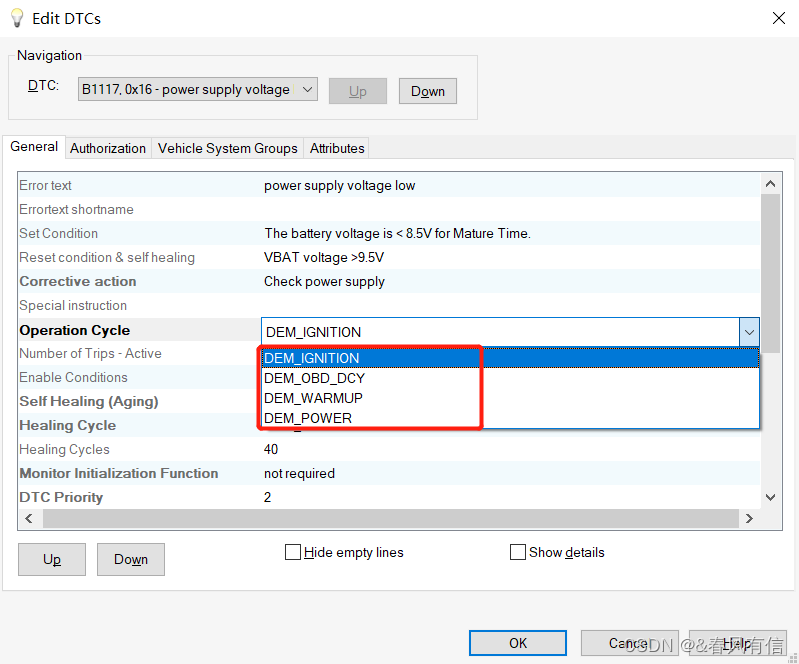This screenshot has height=664, width=799.
Task: Select DEM_IGNITION in the dropdown list
Action: click(510, 358)
